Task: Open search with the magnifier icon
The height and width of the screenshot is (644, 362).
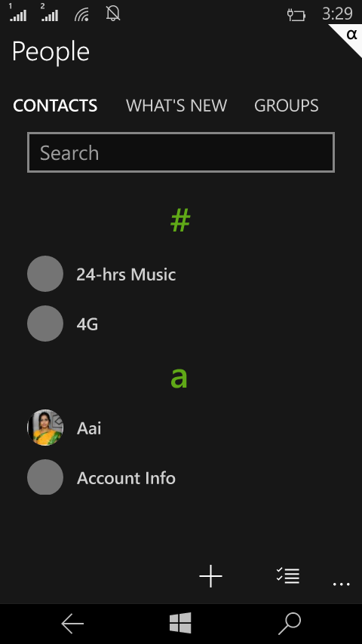Action: pyautogui.click(x=290, y=624)
